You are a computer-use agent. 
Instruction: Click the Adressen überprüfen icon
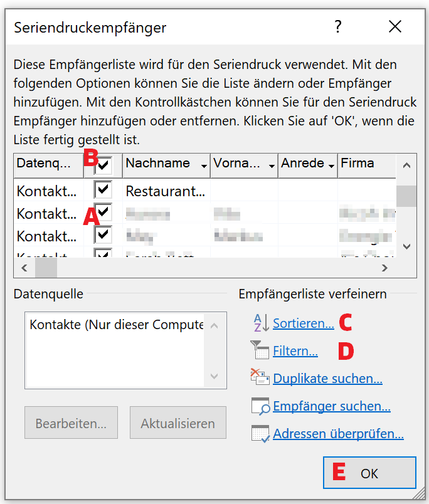260,433
